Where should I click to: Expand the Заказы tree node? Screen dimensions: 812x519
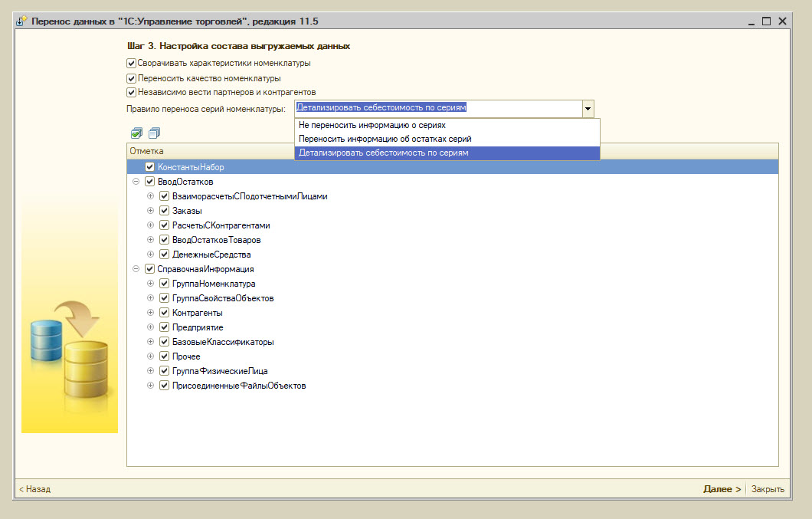[x=150, y=211]
